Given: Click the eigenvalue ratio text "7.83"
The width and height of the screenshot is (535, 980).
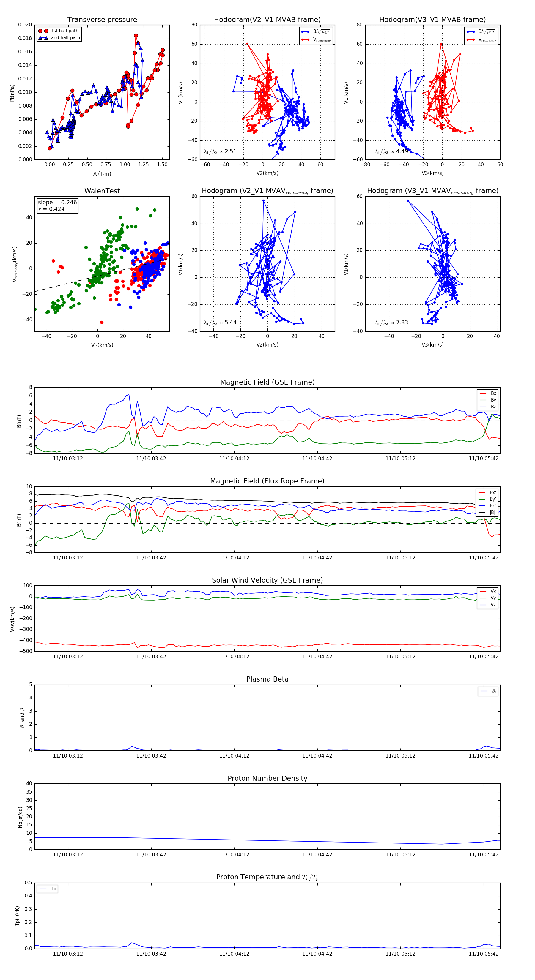Looking at the screenshot, I should click(402, 323).
